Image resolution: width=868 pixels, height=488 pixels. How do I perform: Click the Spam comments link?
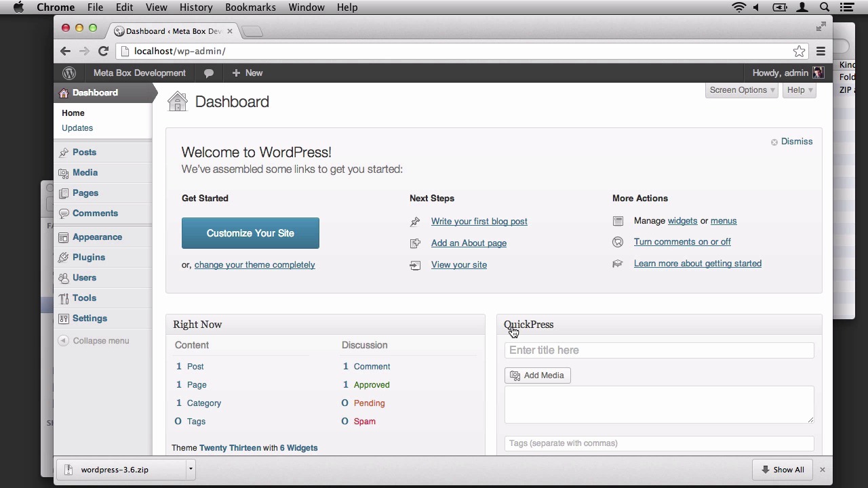tap(364, 422)
